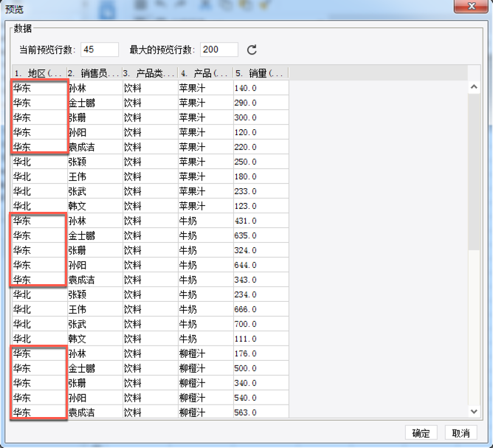The width and height of the screenshot is (493, 448).
Task: Click 孙林 in the 140.0 row
Action: pos(77,88)
